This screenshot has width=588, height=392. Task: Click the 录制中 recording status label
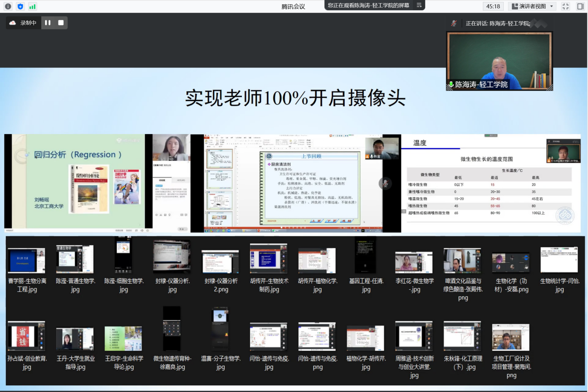point(28,23)
